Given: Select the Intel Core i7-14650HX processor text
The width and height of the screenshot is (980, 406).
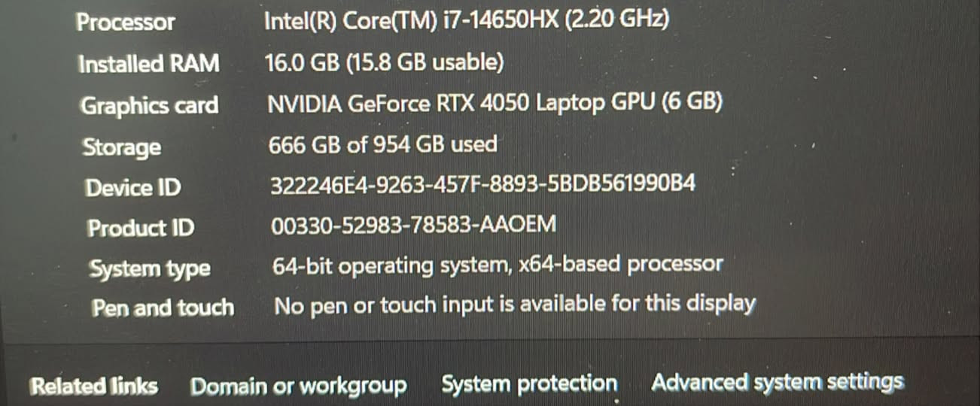Looking at the screenshot, I should coord(467,20).
